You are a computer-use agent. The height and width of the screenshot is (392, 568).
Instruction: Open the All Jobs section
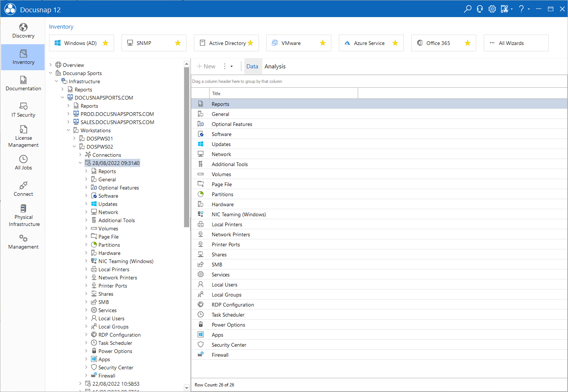23,163
